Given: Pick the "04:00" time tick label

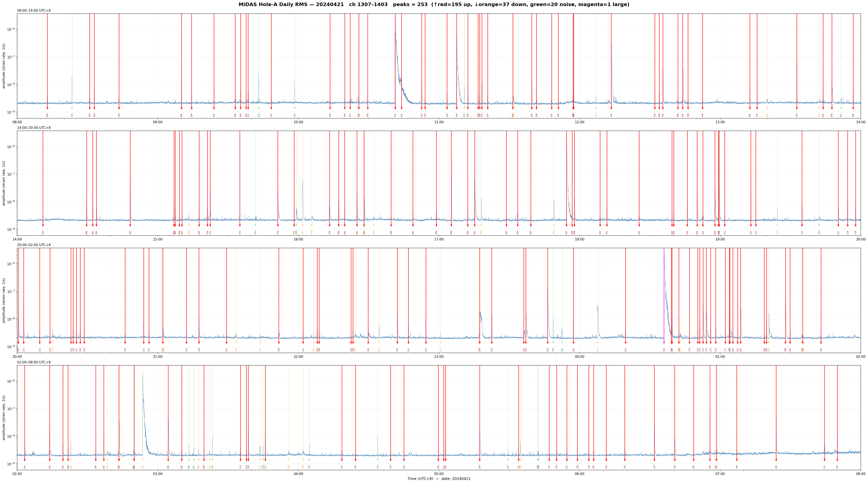Looking at the screenshot, I should (298, 474).
